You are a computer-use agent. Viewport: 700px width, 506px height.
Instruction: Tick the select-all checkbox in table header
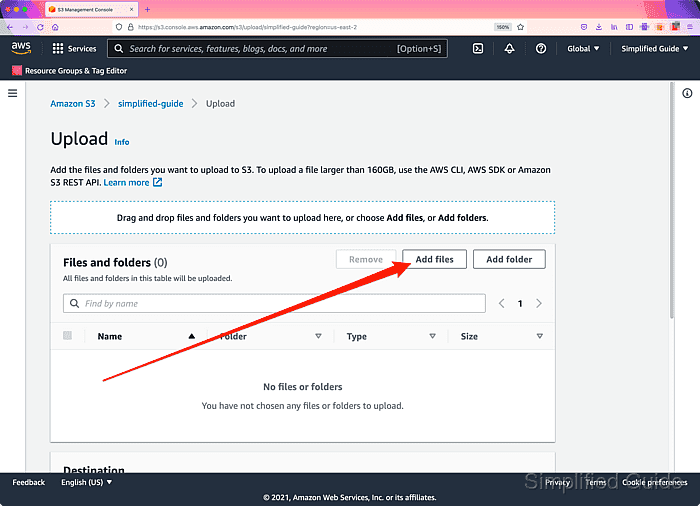click(67, 335)
